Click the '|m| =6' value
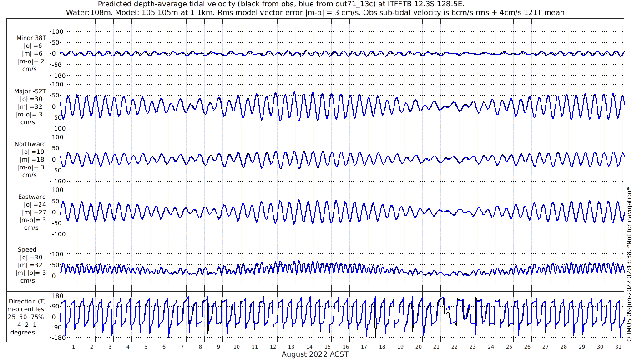The image size is (637, 364). point(33,54)
